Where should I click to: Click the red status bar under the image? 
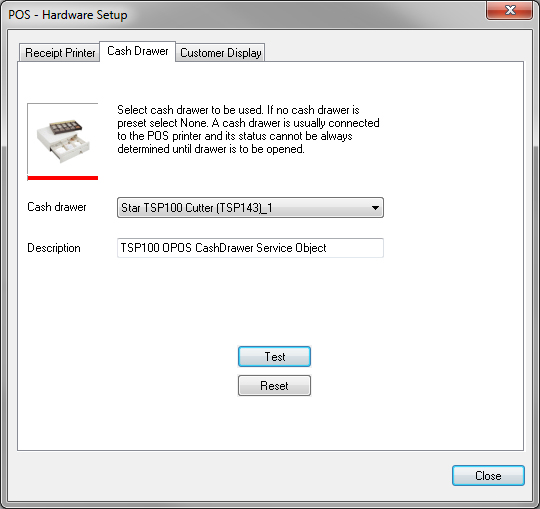tap(63, 178)
